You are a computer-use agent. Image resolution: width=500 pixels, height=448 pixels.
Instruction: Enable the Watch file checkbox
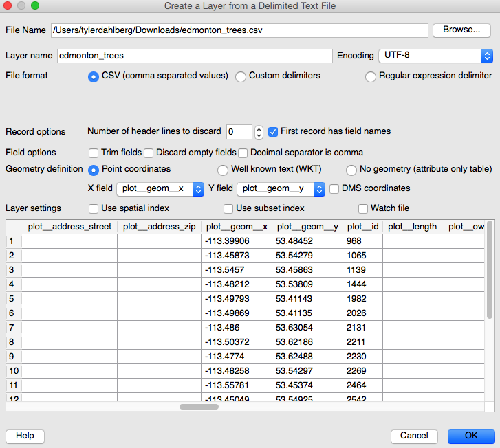[363, 209]
